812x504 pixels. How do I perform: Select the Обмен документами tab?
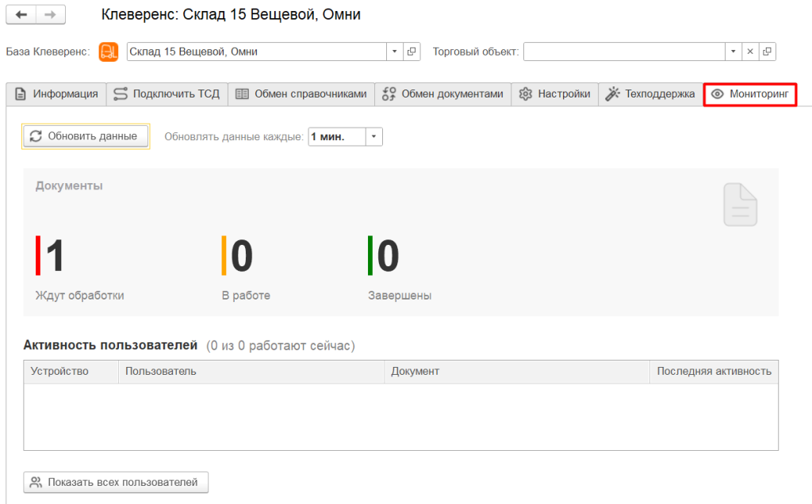(x=442, y=94)
